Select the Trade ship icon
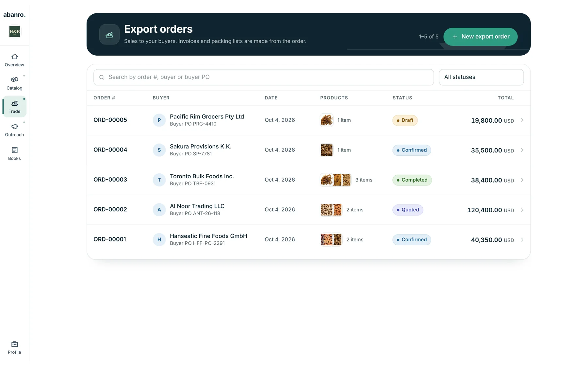588x368 pixels. click(14, 103)
